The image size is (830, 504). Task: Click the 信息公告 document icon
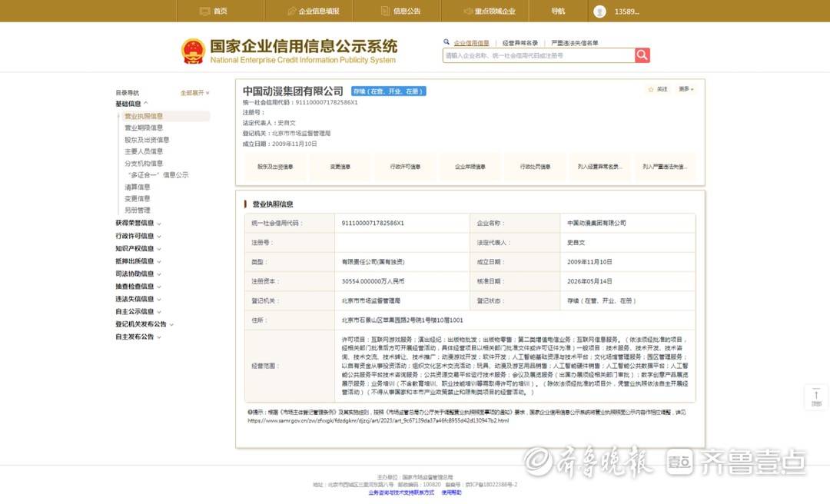385,11
